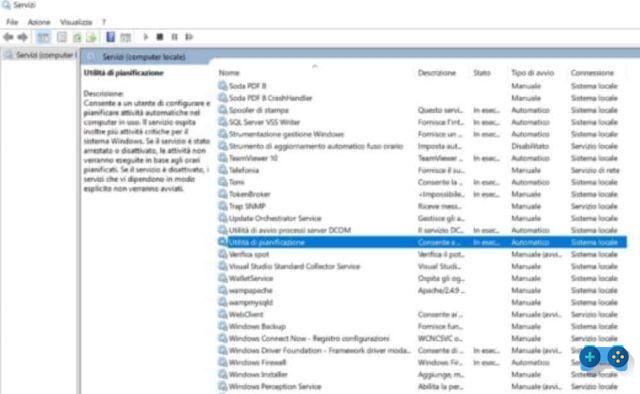Open the Help toolbar icon
Viewport: 640px width, 394px height.
pyautogui.click(x=111, y=37)
